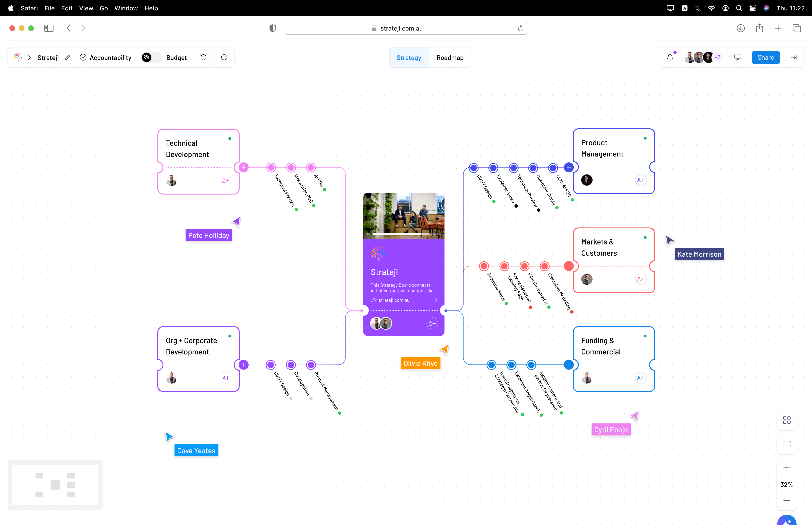Click the redo arrow in toolbar
This screenshot has height=525, width=812.
pyautogui.click(x=224, y=57)
